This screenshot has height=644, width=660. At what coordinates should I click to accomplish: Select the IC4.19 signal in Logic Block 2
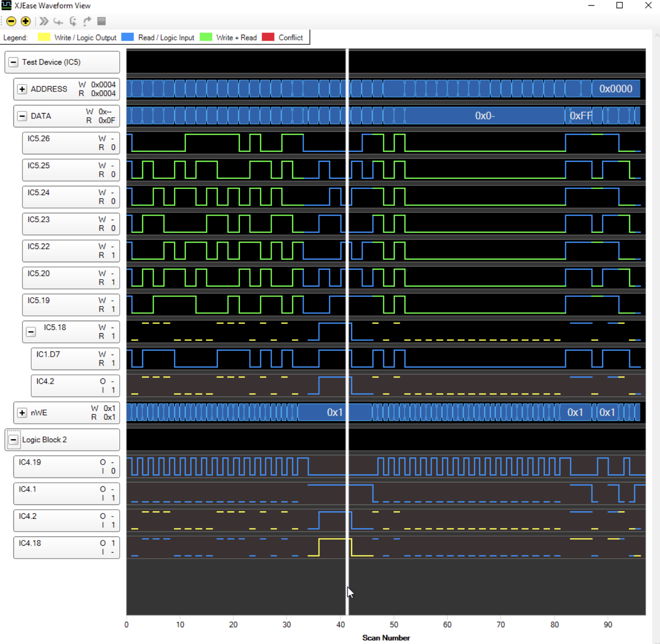30,462
